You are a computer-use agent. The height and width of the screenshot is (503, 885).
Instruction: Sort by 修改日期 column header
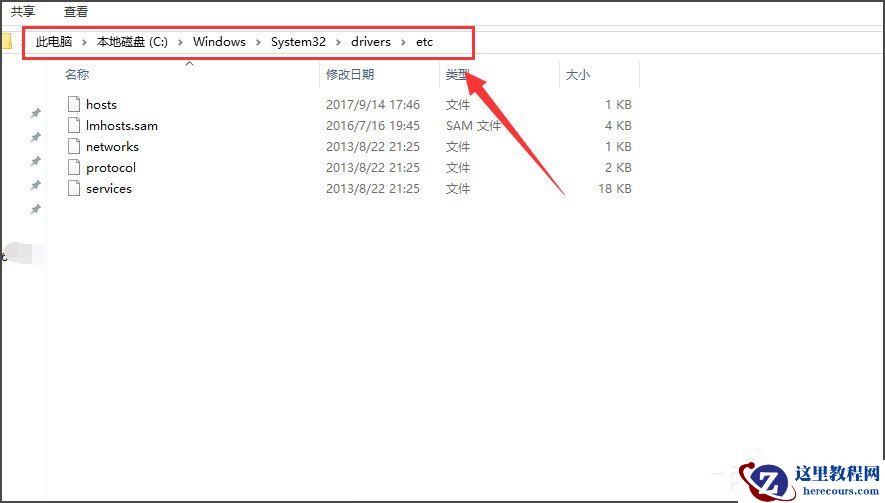[350, 75]
